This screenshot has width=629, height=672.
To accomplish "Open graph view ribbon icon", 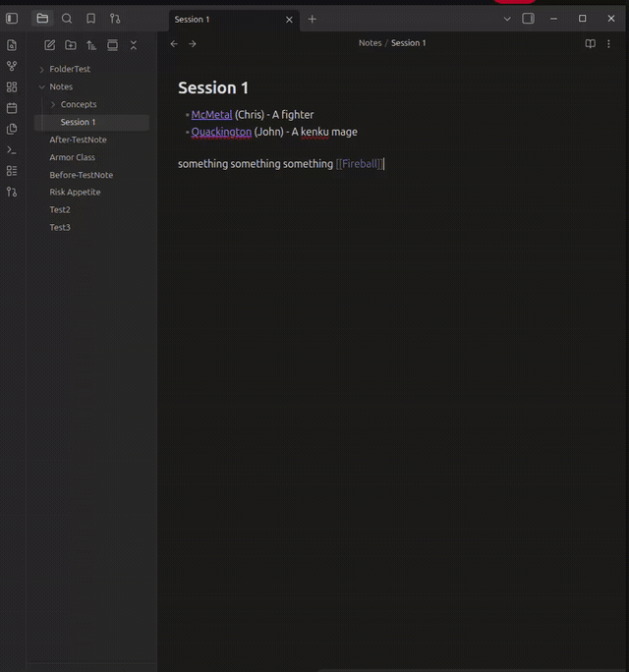I will coord(12,66).
